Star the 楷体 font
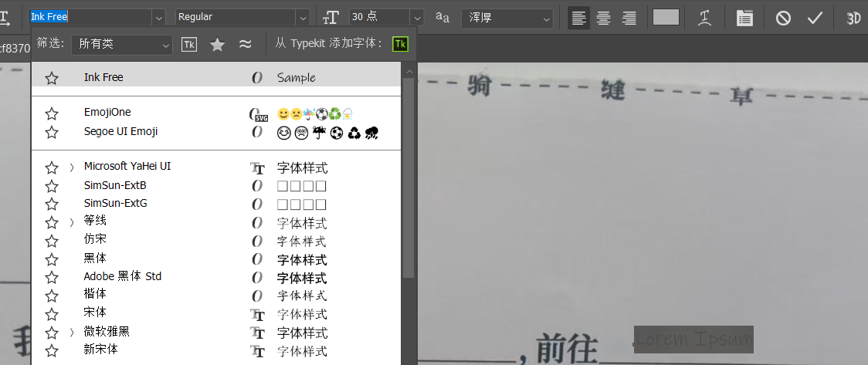The height and width of the screenshot is (365, 868). pyautogui.click(x=52, y=296)
